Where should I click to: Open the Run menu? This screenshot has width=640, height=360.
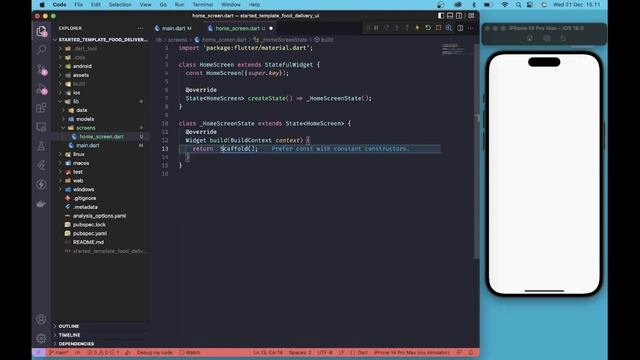(x=180, y=5)
